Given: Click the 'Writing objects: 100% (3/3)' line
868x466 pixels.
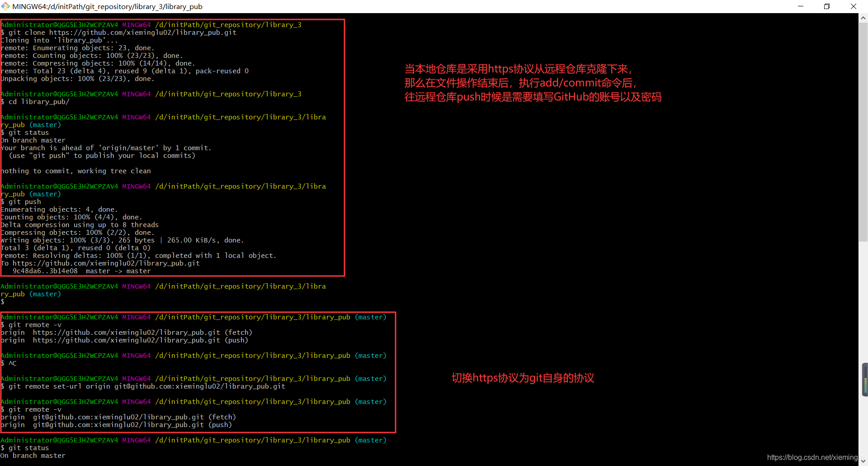Looking at the screenshot, I should (123, 240).
